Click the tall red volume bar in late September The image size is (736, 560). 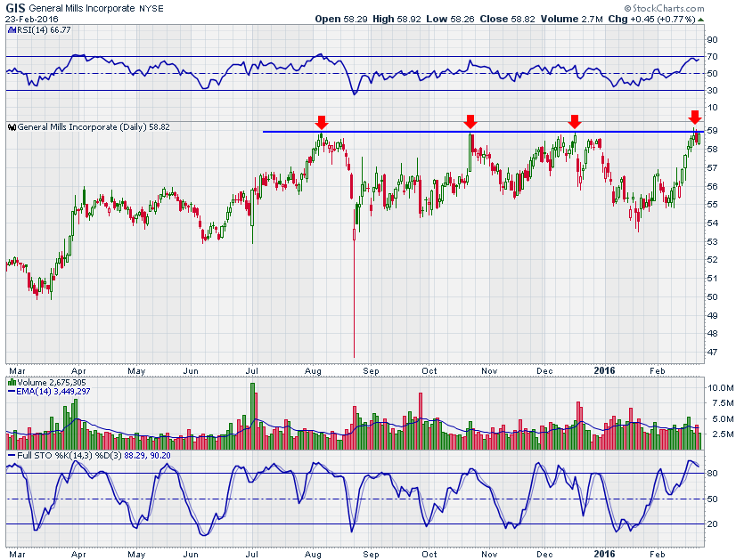[x=421, y=421]
